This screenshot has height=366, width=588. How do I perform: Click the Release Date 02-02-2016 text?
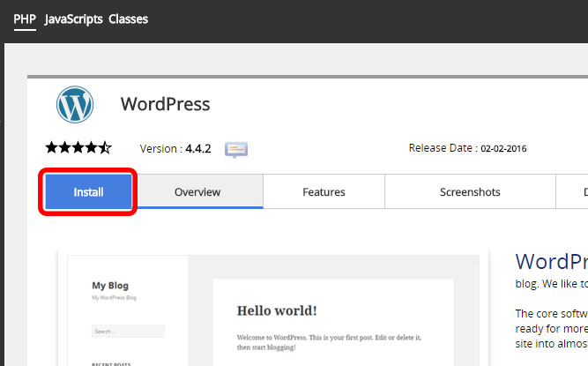(x=467, y=148)
